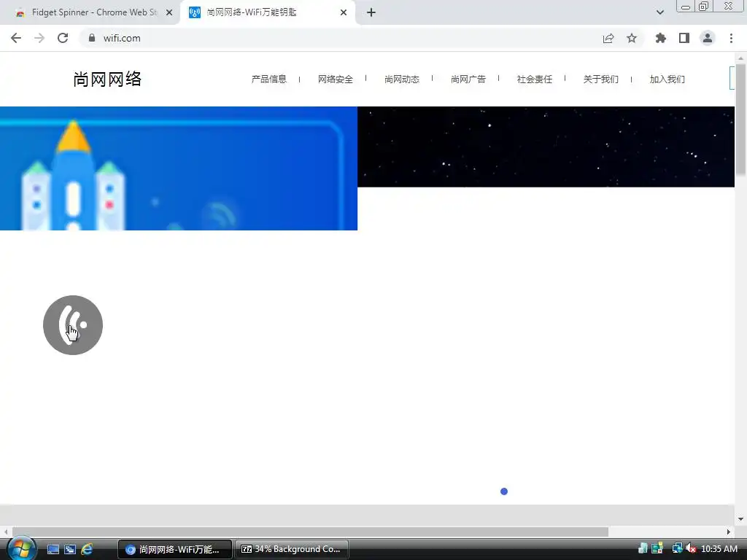The width and height of the screenshot is (747, 560).
Task: Click the scroll right arrow
Action: point(729,532)
